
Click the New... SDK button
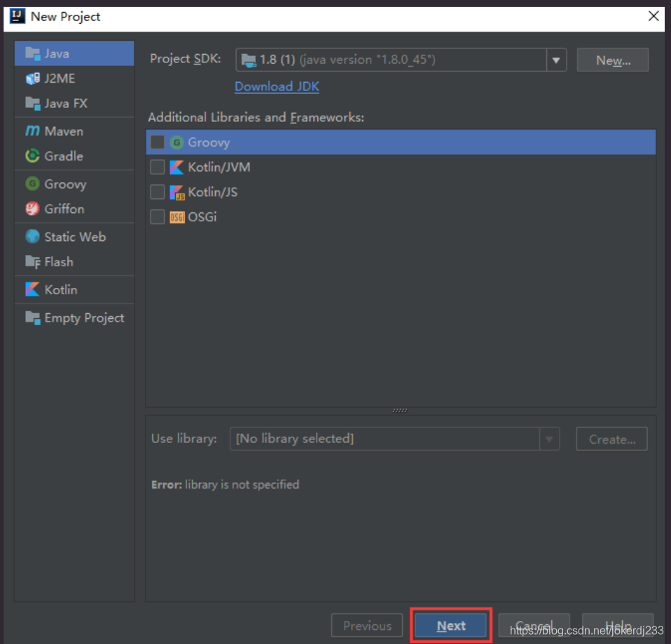click(x=613, y=60)
